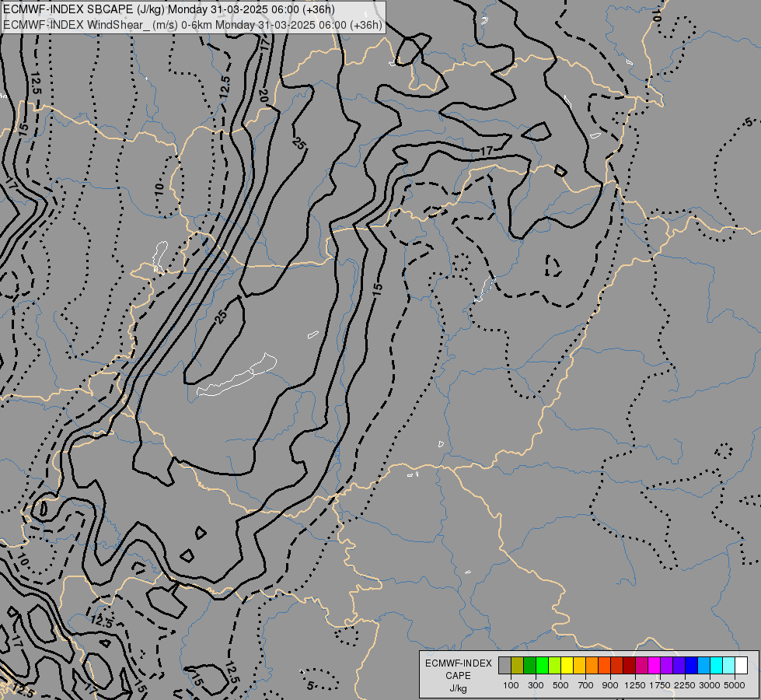Image resolution: width=761 pixels, height=700 pixels.
Task: Click the WindShear 0-6km title line
Action: pyautogui.click(x=193, y=25)
